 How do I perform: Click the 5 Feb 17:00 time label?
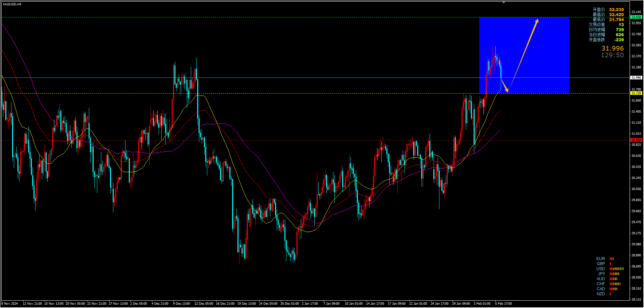point(503,304)
